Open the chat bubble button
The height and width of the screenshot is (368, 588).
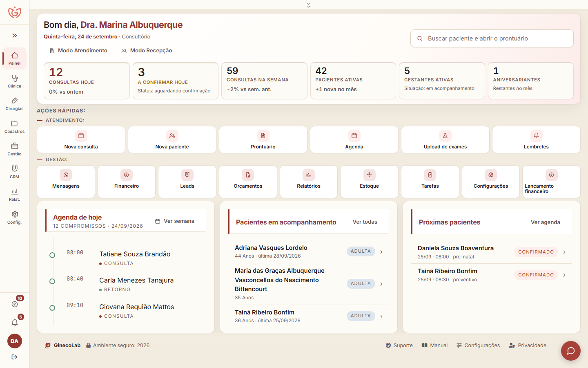(571, 351)
